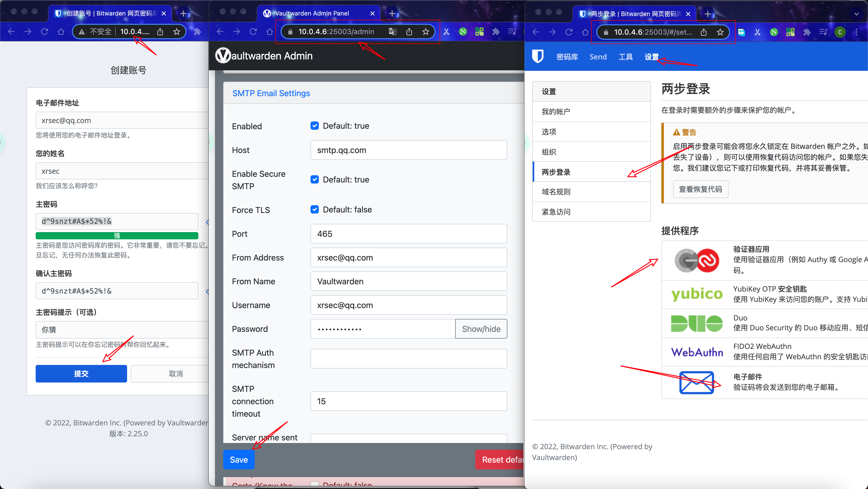Open the tab list dropdown chevron
This screenshot has height=489, width=868.
point(856,14)
